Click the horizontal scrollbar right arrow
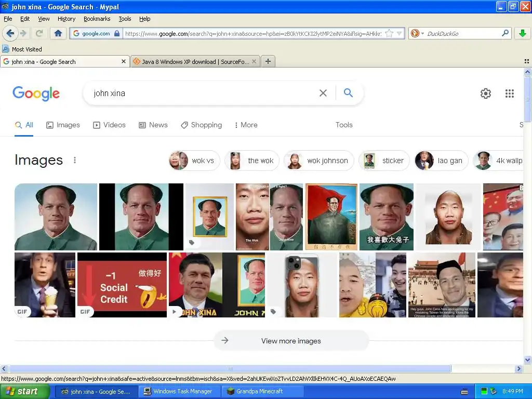The height and width of the screenshot is (399, 532). pos(519,369)
